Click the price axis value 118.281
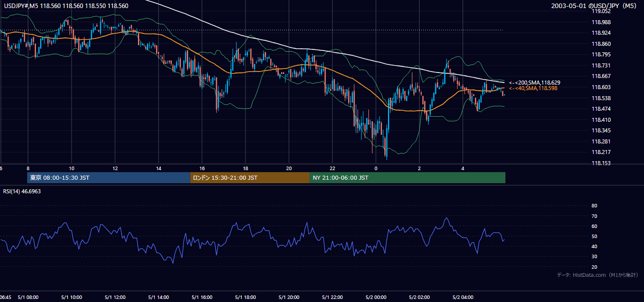 click(x=601, y=141)
